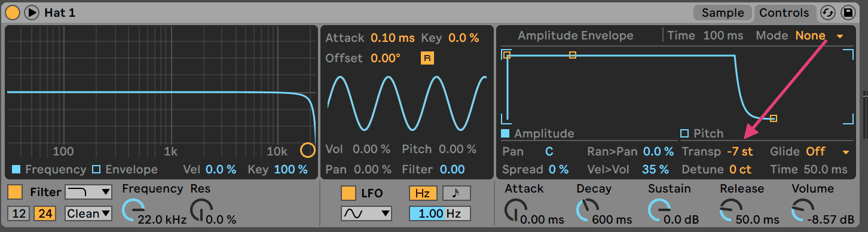Select the 12 dB filter slope button
868x232 pixels.
[19, 213]
